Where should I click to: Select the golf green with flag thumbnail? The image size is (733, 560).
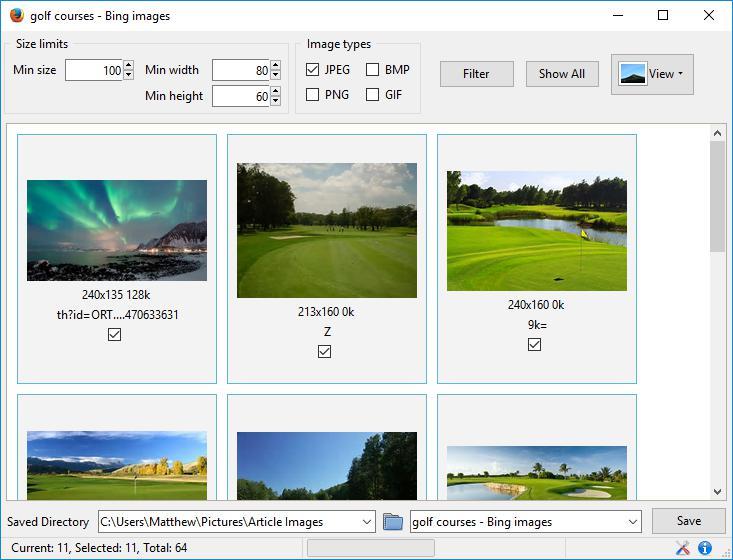click(x=537, y=231)
